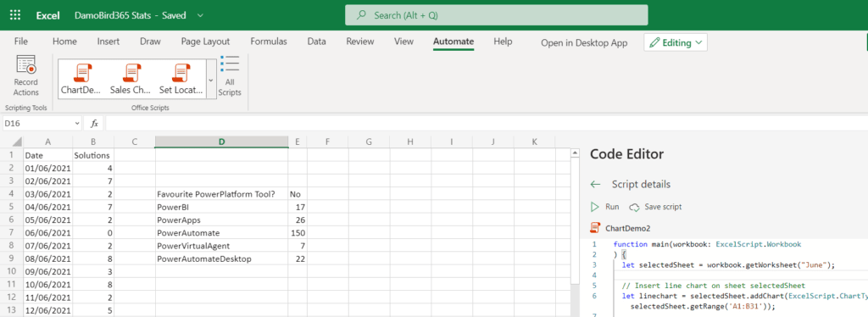Switch to the Home tab
This screenshot has width=868, height=317.
(64, 42)
